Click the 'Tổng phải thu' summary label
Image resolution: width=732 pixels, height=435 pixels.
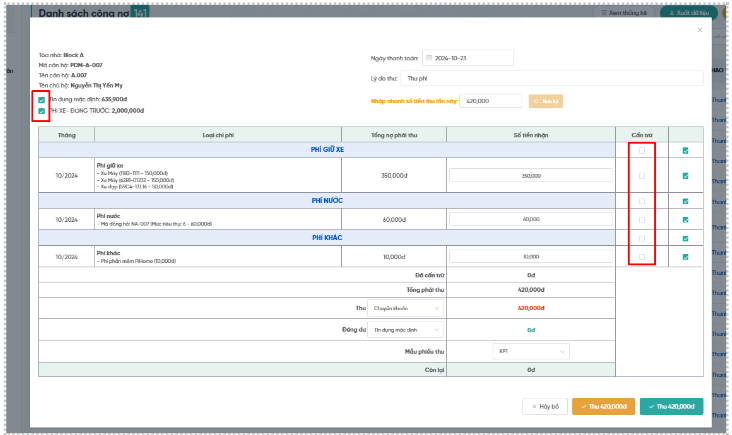pos(425,289)
